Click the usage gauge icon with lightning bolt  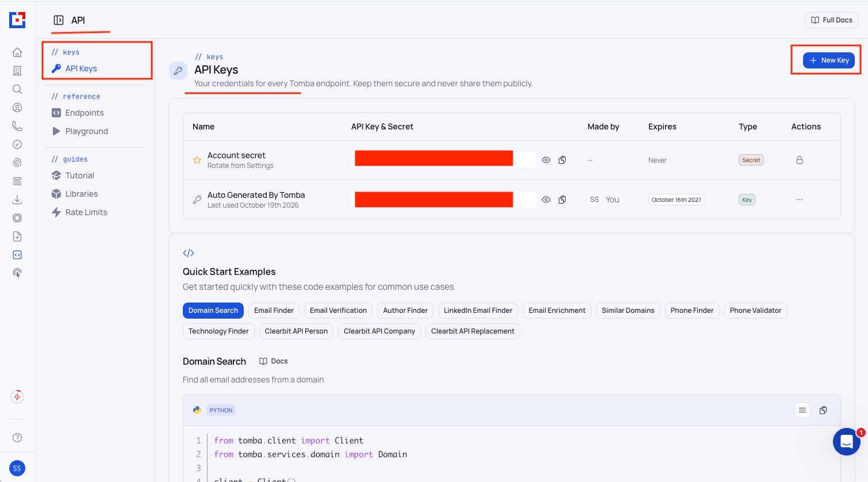tap(17, 396)
